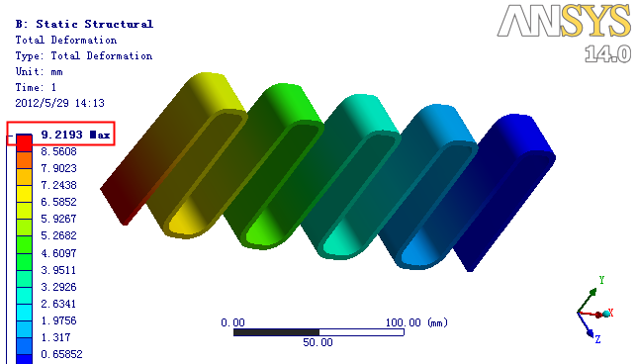The height and width of the screenshot is (364, 637).
Task: Click the cyan isometric ball on triad
Action: pyautogui.click(x=606, y=314)
